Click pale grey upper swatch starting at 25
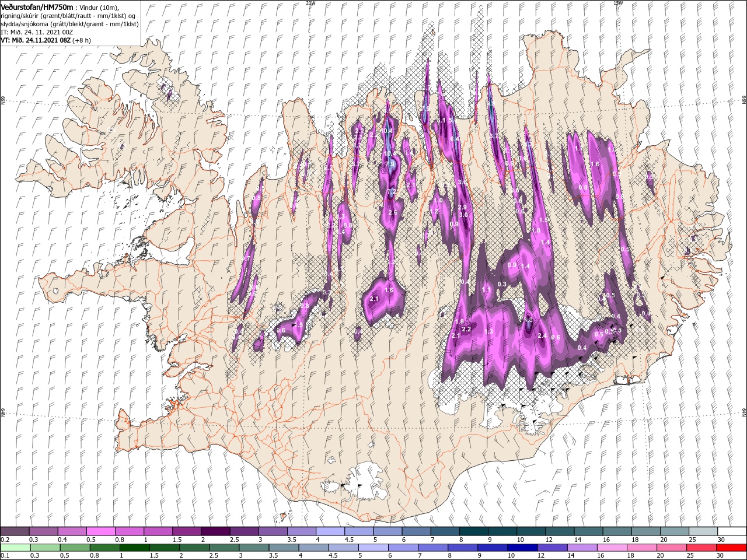 702,531
